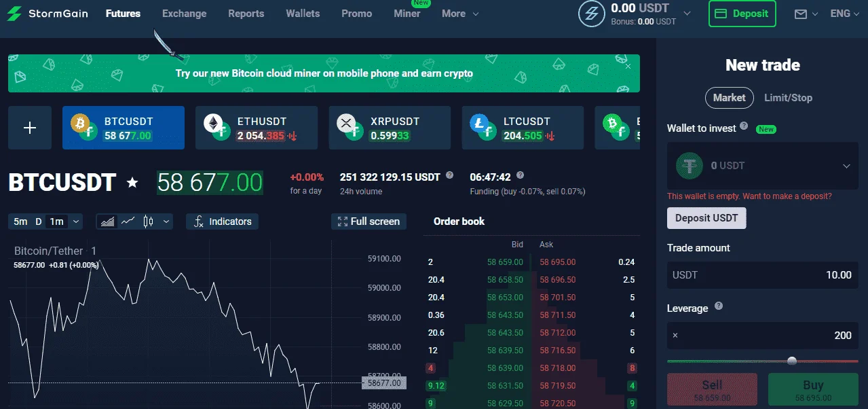
Task: Open the ENG language dropdown
Action: click(x=845, y=14)
